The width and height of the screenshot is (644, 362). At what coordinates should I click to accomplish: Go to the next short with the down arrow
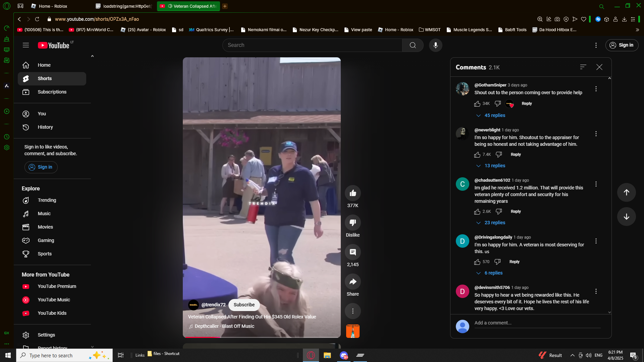(x=626, y=217)
